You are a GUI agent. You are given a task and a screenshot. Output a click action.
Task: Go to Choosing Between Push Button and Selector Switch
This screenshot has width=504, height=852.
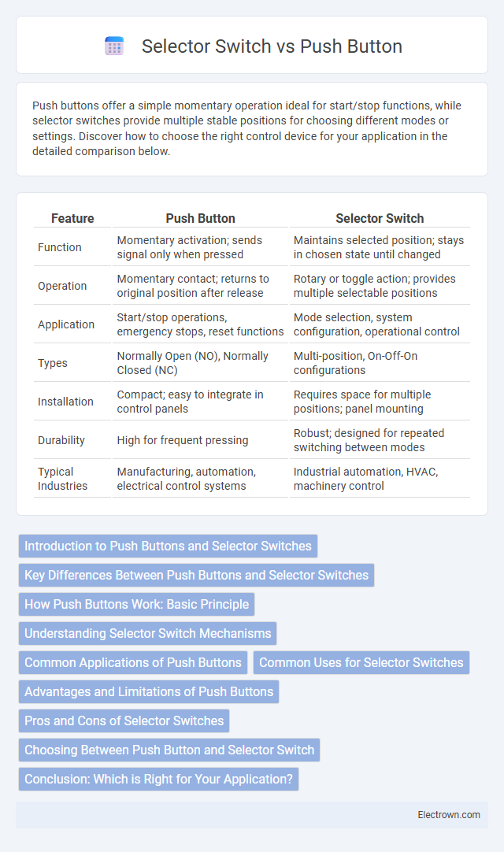click(169, 750)
